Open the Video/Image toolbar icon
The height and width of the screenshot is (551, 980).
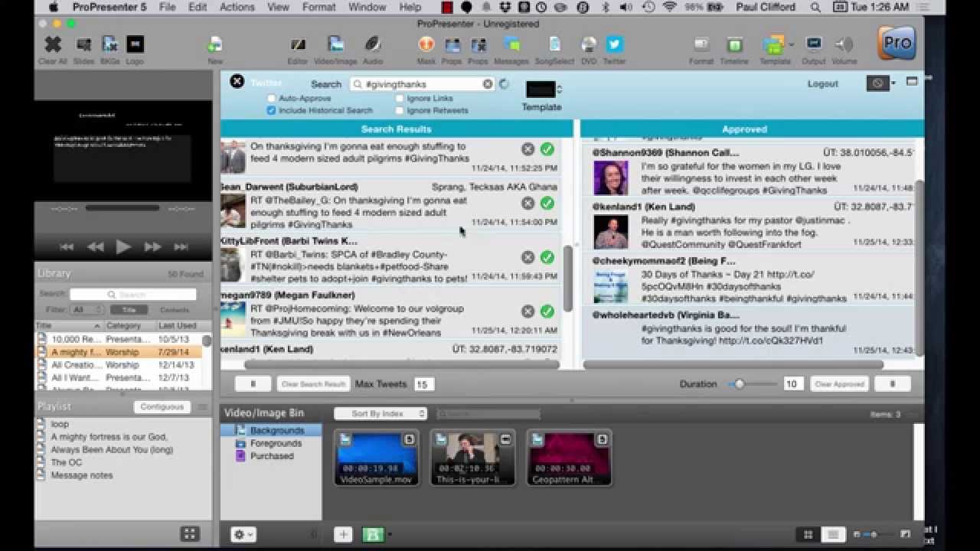click(x=335, y=44)
